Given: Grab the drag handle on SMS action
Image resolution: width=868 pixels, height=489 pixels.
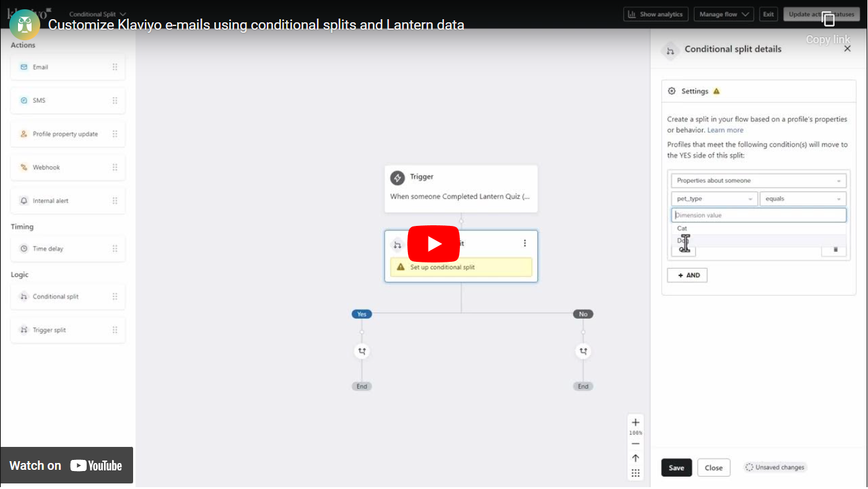Looking at the screenshot, I should pyautogui.click(x=115, y=100).
